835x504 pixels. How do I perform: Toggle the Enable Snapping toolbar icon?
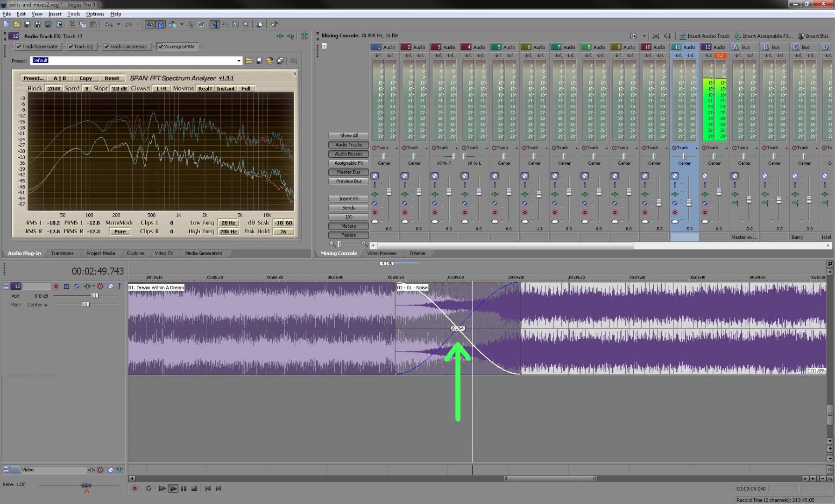tap(150, 24)
